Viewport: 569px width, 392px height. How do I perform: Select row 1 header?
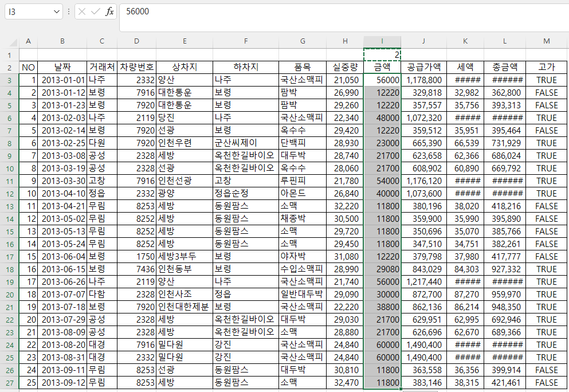click(9, 55)
